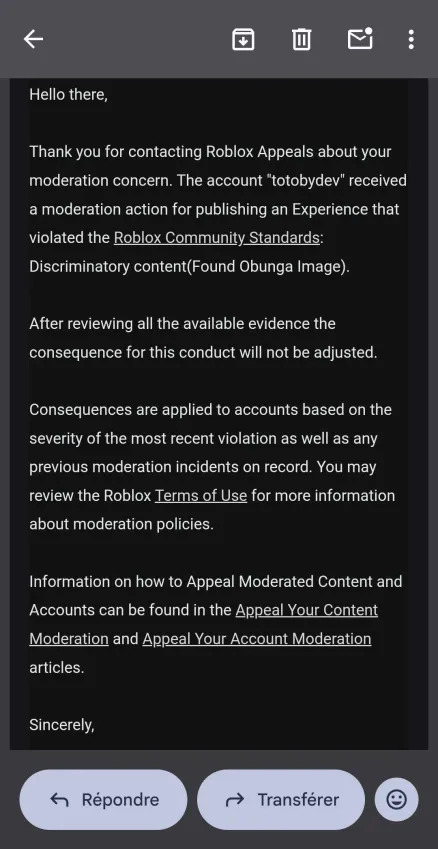The height and width of the screenshot is (849, 438).
Task: Click the forward arrow inside Transférer
Action: pyautogui.click(x=234, y=800)
